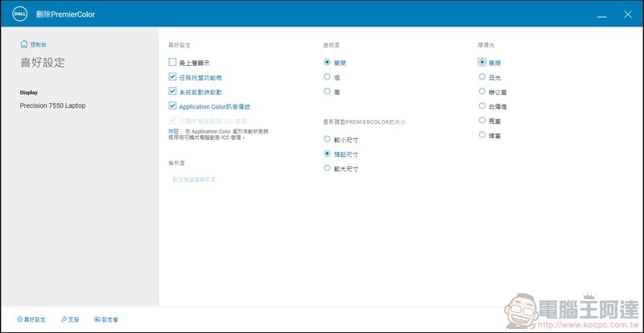Open 支援 wrench item in bottom bar

coord(70,319)
